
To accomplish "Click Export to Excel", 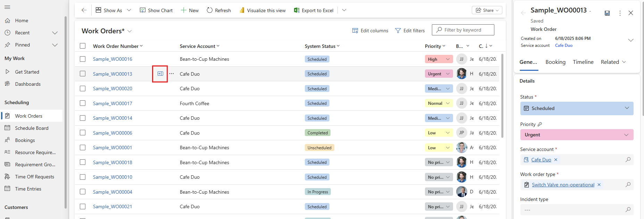I will [x=314, y=10].
